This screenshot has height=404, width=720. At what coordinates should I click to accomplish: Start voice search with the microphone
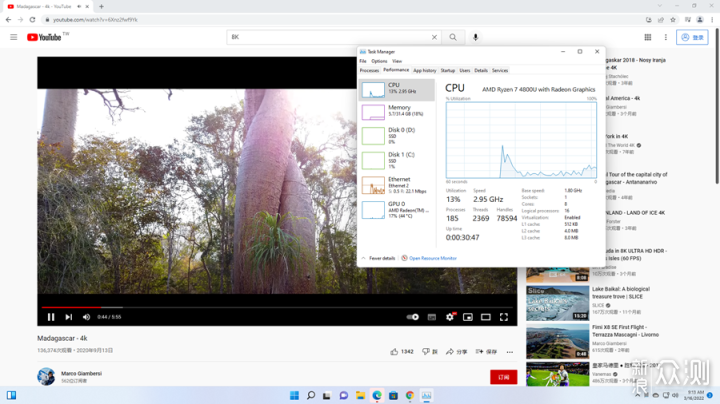476,37
